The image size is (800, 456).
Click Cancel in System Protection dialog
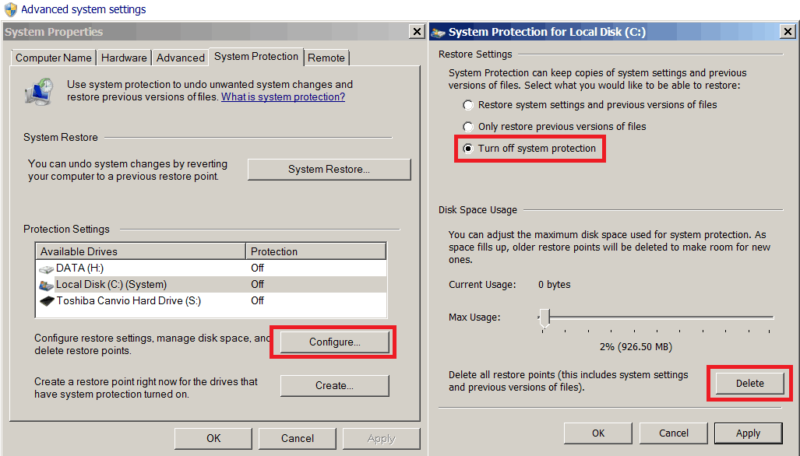[x=673, y=433]
